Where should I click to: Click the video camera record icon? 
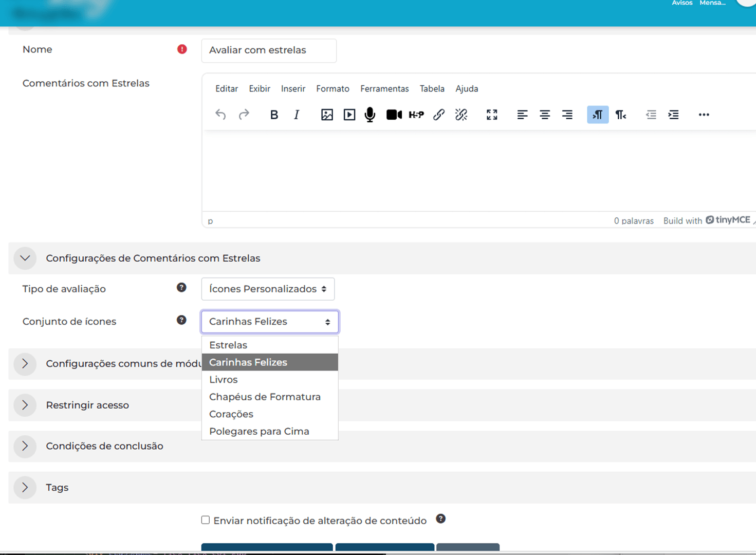pos(394,115)
